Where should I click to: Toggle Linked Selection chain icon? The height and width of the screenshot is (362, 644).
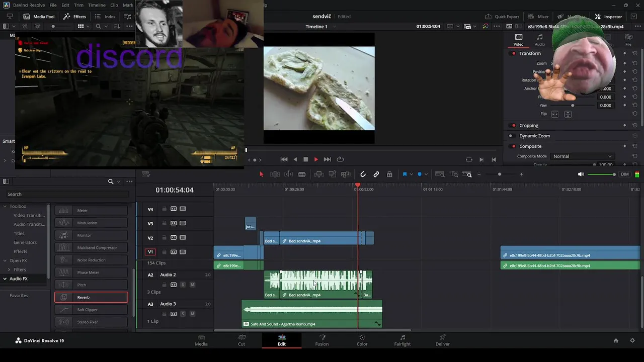pyautogui.click(x=376, y=174)
